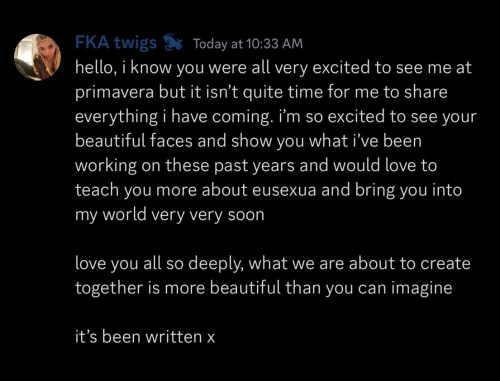Click the line starting working on these

[x=256, y=166]
